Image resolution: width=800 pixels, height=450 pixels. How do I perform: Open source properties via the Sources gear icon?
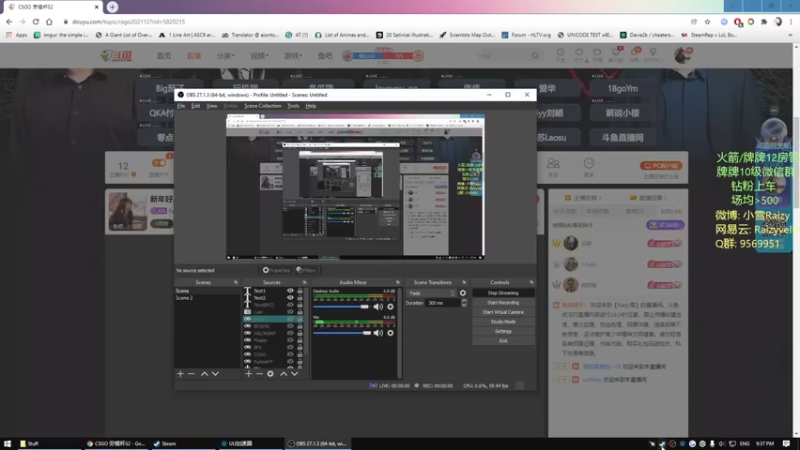[270, 374]
